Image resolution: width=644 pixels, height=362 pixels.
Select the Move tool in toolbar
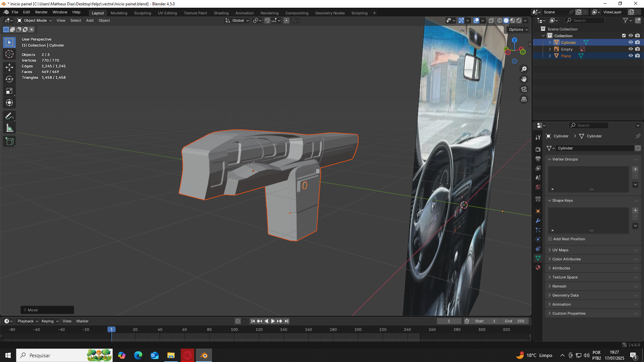tap(9, 67)
